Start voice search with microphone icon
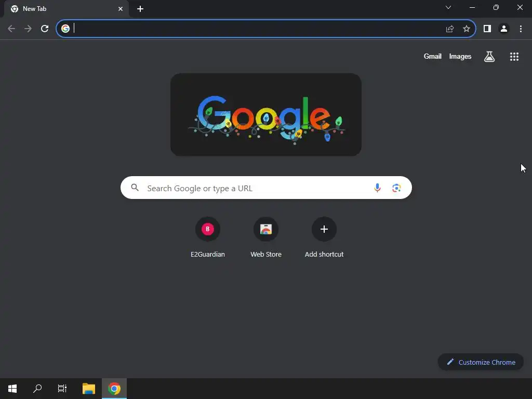The image size is (532, 399). [x=377, y=188]
